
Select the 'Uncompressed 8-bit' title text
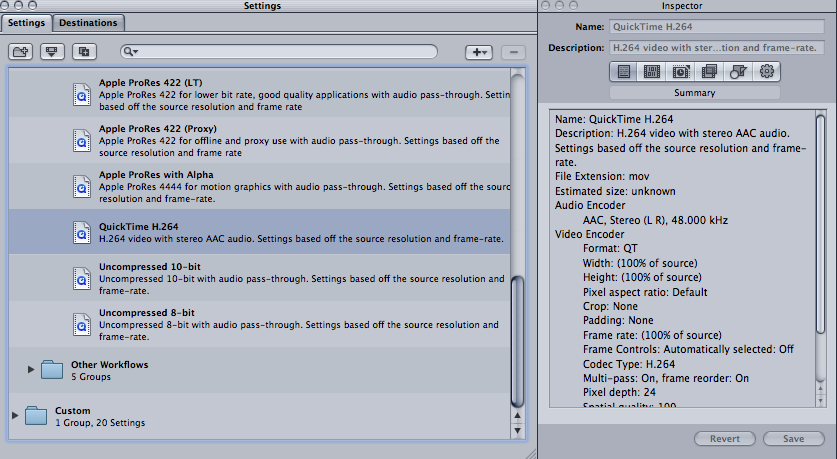(147, 312)
